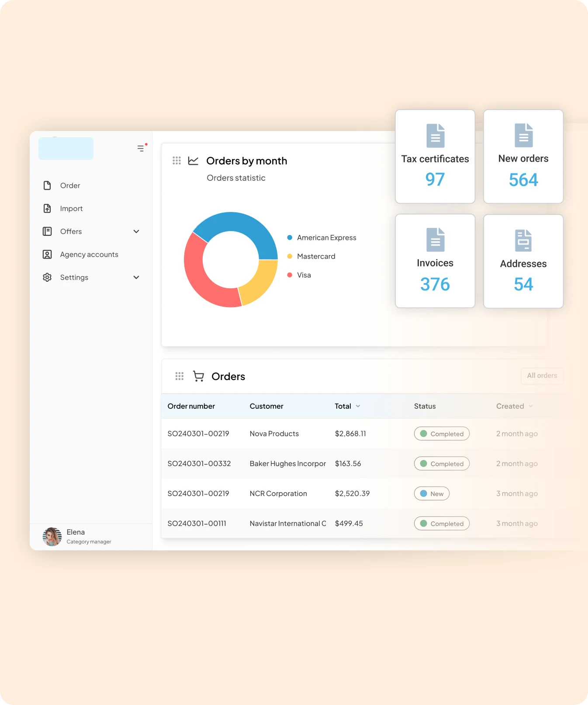Click customer Baker Hughes Incorpor
The width and height of the screenshot is (588, 705).
tap(288, 463)
